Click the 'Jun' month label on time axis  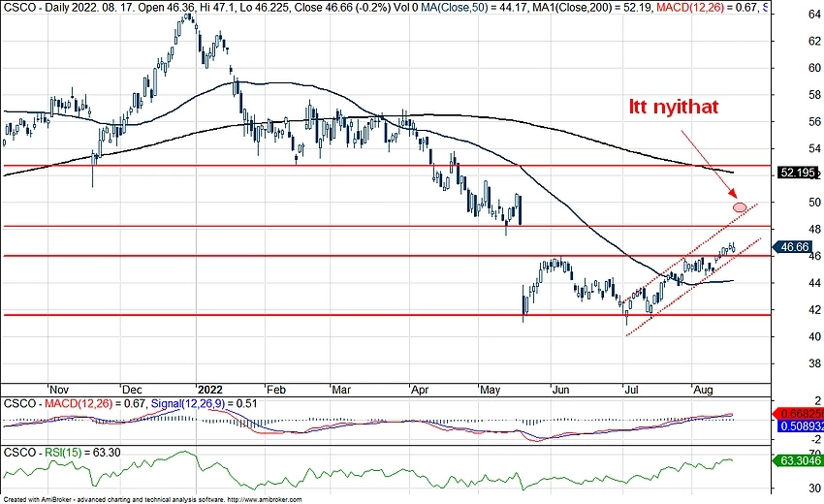(561, 390)
